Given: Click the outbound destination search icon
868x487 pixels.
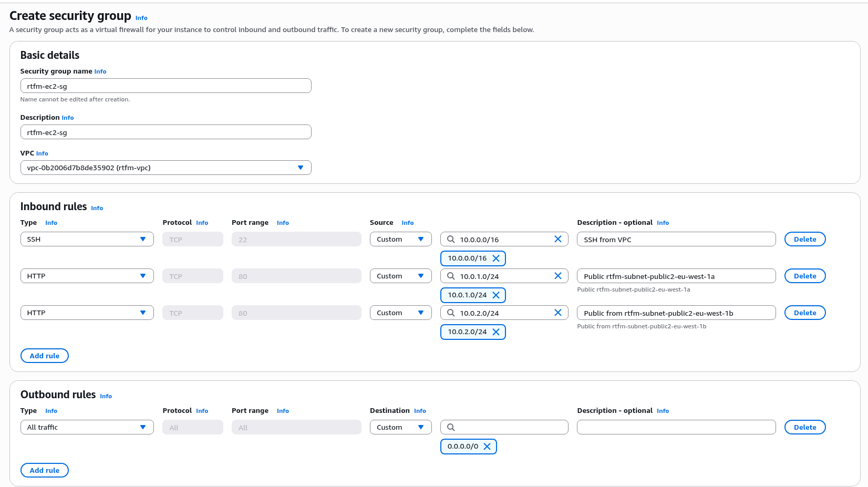Looking at the screenshot, I should [451, 427].
